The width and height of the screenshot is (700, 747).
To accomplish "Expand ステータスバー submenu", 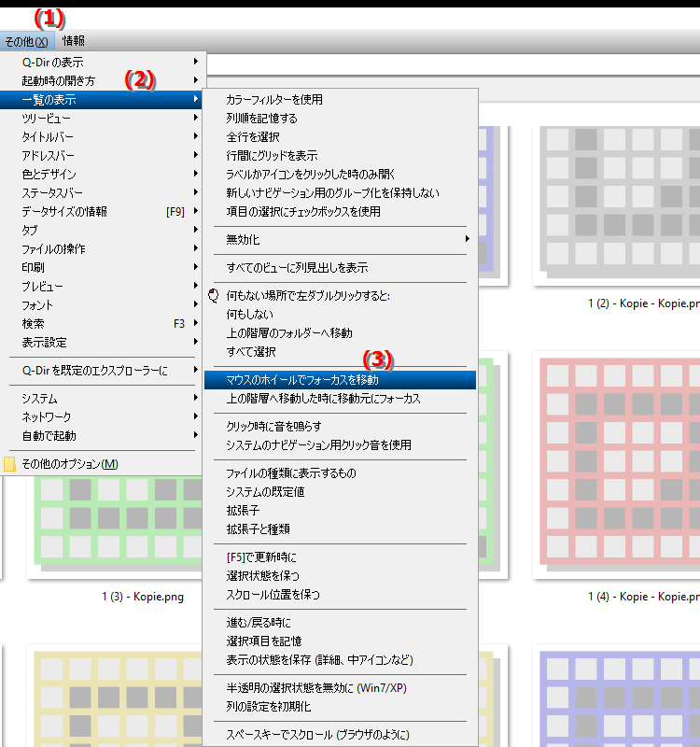I will click(x=103, y=193).
